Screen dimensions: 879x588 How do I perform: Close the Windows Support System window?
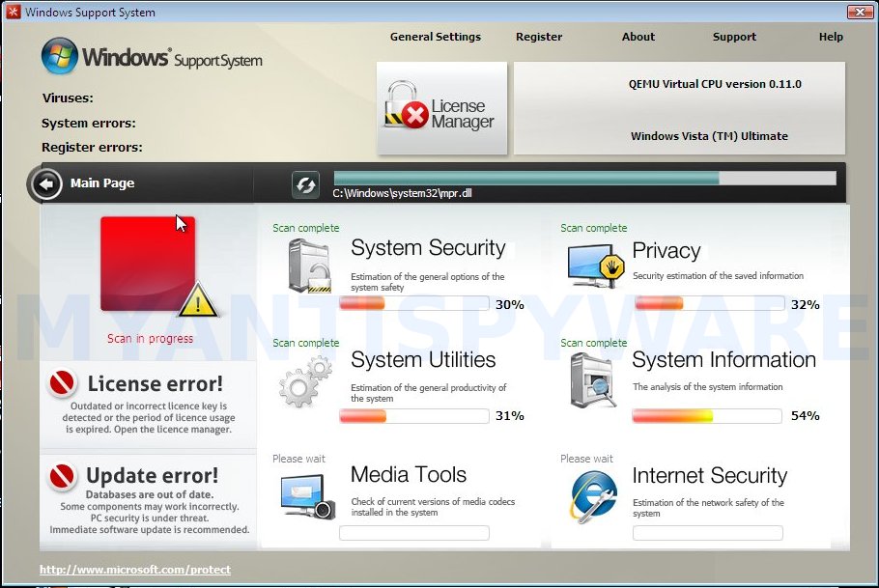click(x=860, y=12)
